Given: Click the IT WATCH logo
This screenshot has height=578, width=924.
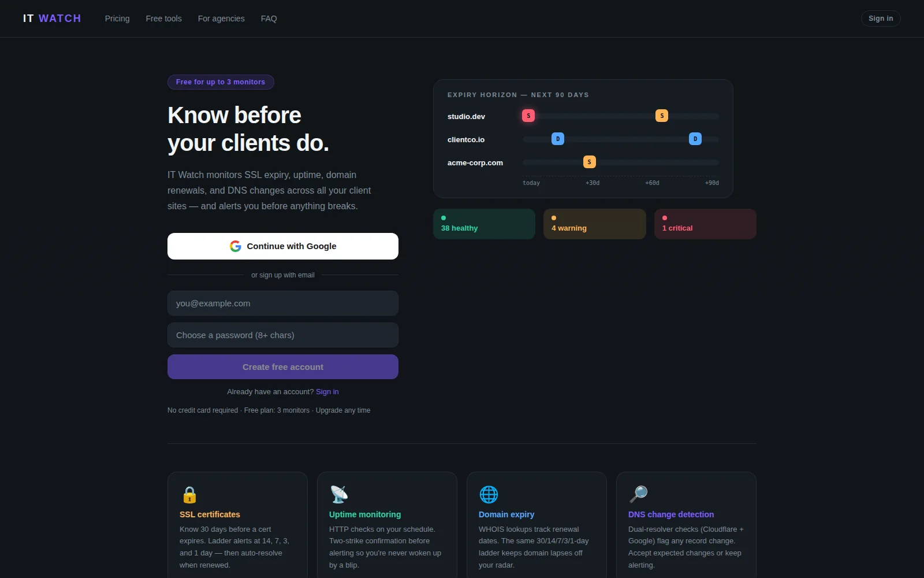Looking at the screenshot, I should click(x=52, y=18).
